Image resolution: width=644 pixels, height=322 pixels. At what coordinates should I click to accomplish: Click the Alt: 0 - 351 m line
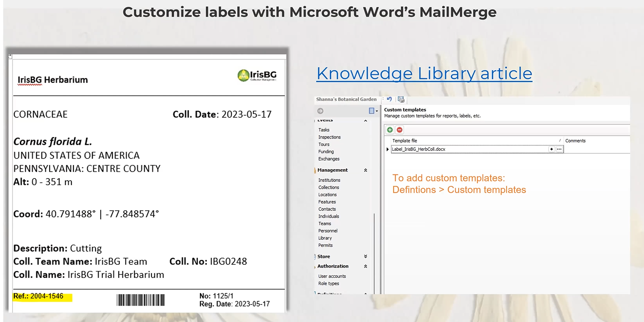coord(43,182)
